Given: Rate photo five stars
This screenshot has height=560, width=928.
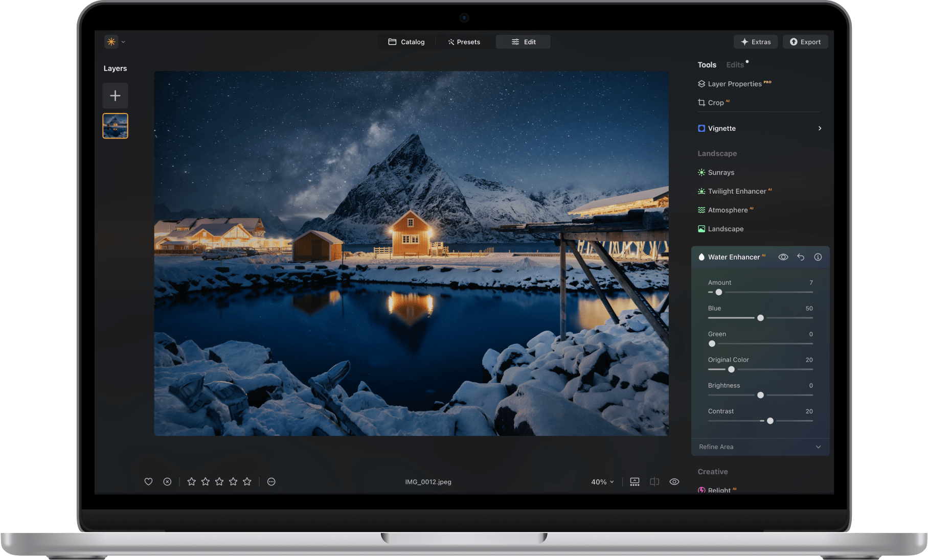Looking at the screenshot, I should (247, 481).
